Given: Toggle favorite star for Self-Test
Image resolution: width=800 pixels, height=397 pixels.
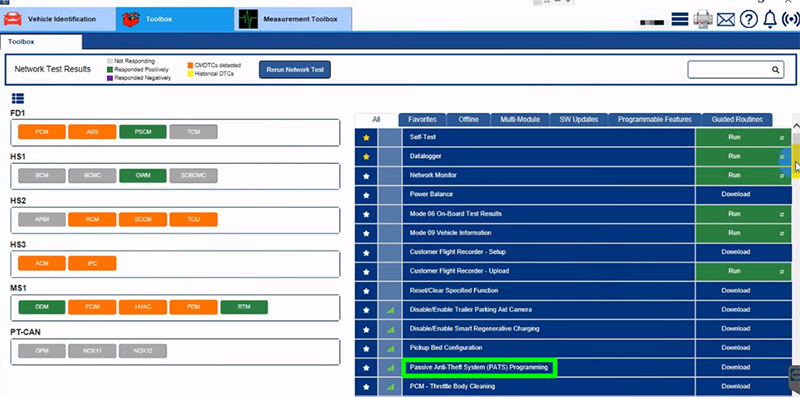Looking at the screenshot, I should click(x=366, y=137).
